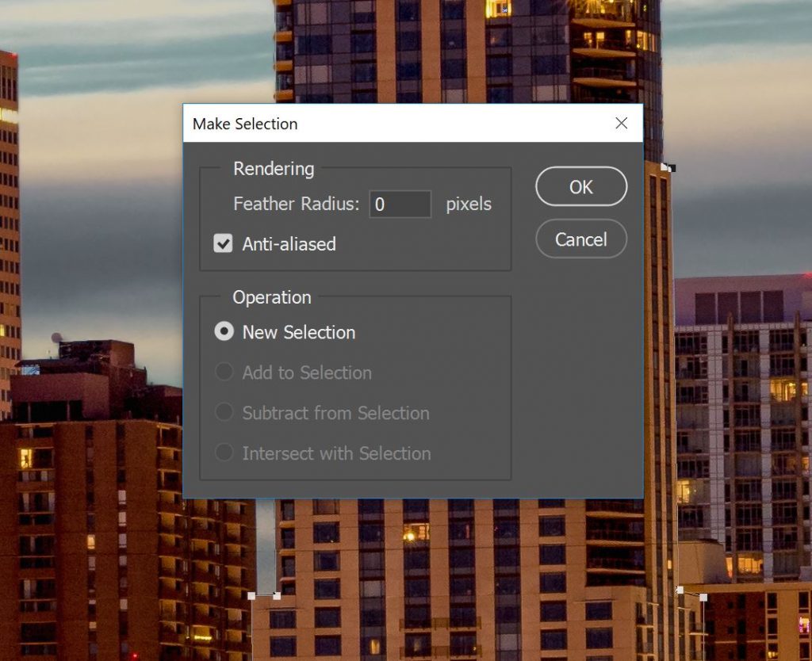Click the "Make Selection" dialog title
This screenshot has width=812, height=661.
245,124
